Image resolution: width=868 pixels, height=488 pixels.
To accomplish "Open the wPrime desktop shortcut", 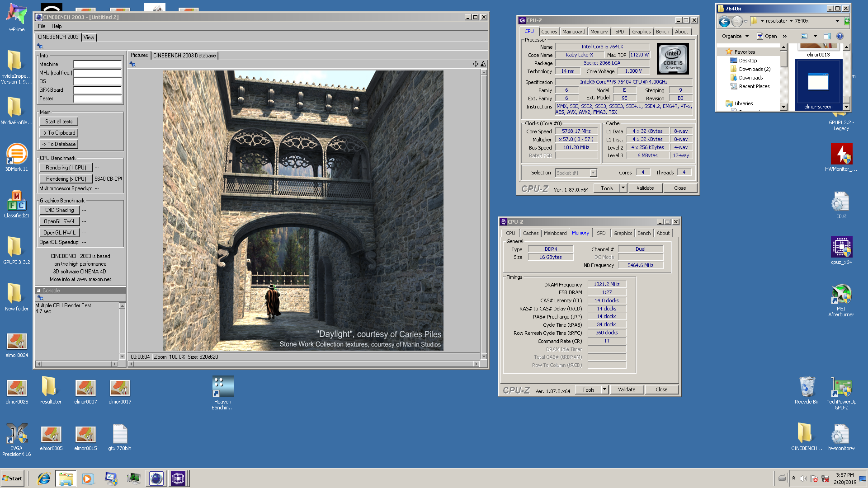I will (x=17, y=17).
